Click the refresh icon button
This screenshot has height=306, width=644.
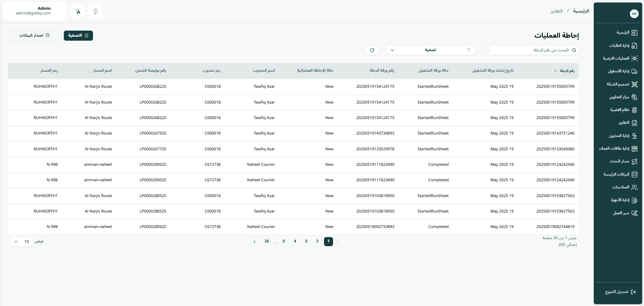(x=372, y=50)
